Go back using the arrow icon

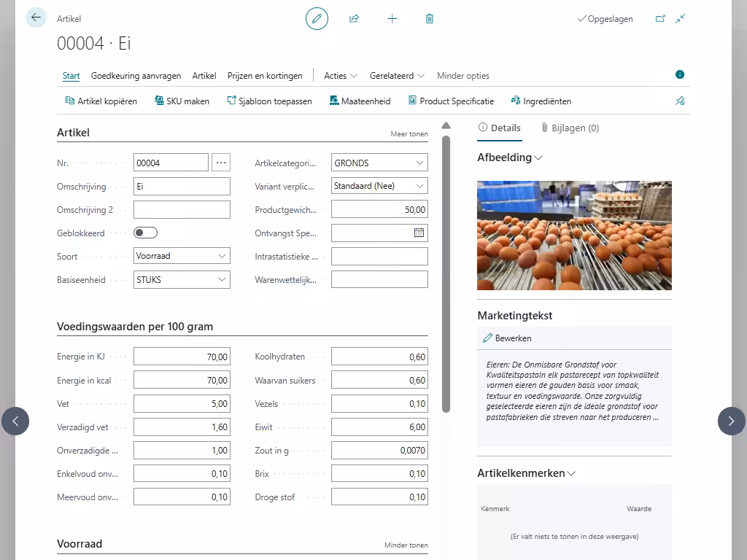coord(36,18)
